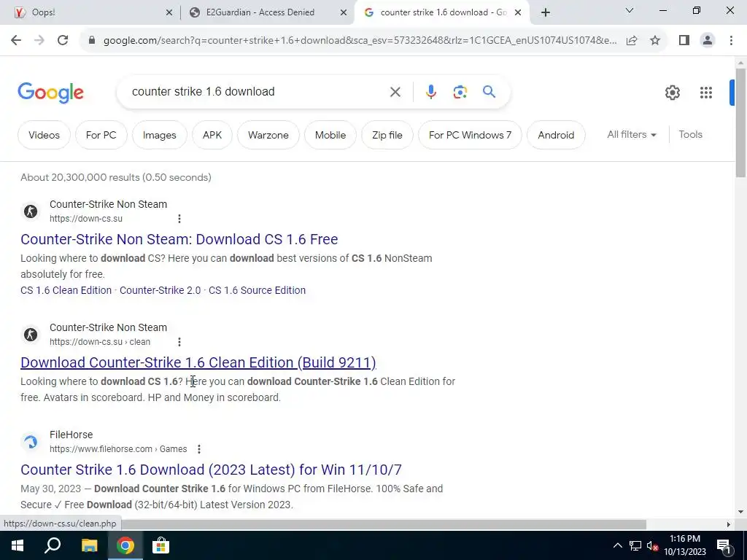Clear the search box with the X

395,92
